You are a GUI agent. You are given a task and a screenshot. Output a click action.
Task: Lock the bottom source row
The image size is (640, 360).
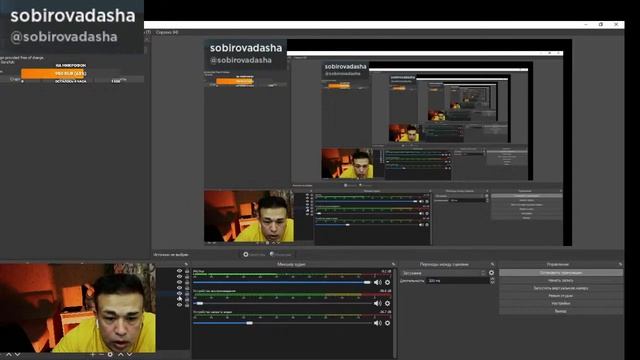pyautogui.click(x=187, y=305)
